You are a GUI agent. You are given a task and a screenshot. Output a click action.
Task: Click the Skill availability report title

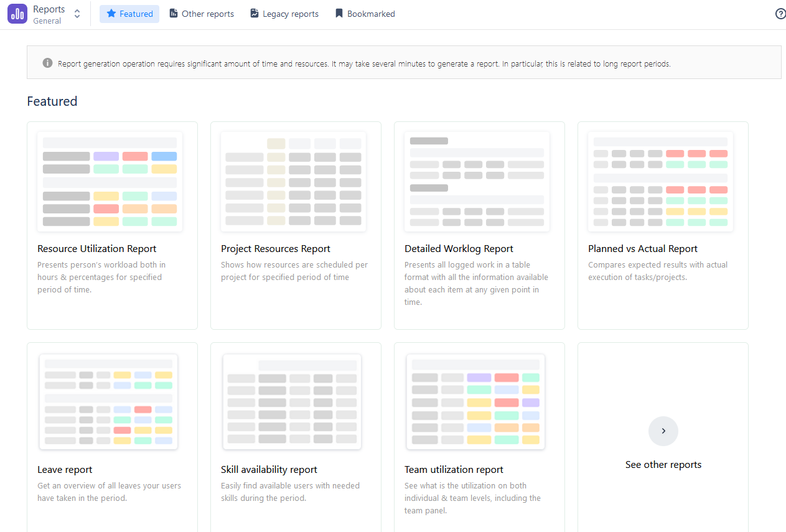[269, 470]
